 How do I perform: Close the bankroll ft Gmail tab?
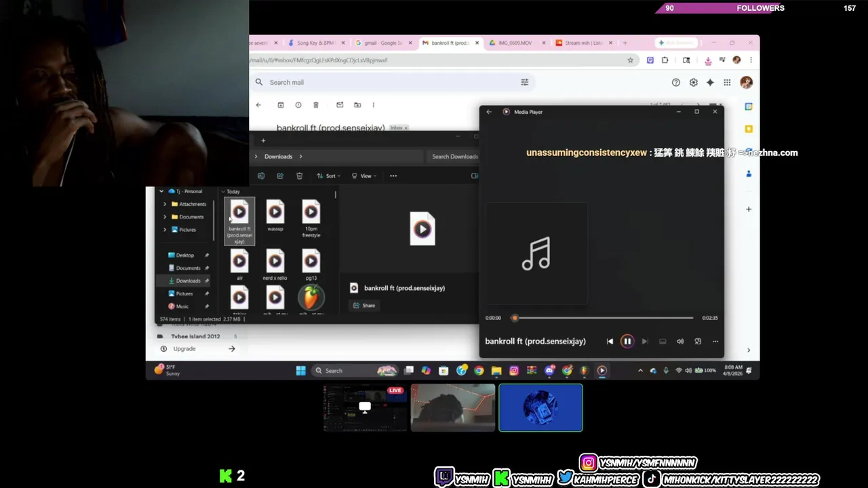coord(477,43)
